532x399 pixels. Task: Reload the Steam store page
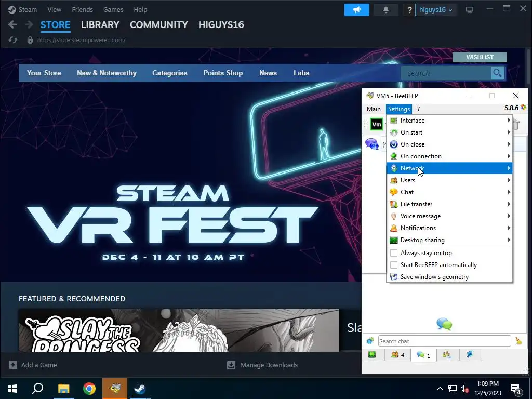(13, 40)
